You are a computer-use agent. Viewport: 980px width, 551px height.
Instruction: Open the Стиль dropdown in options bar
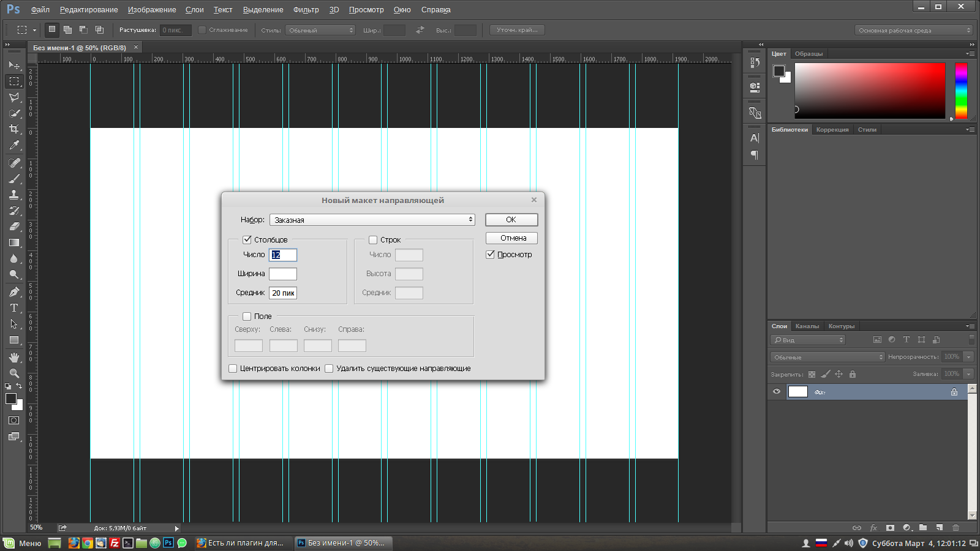point(320,30)
